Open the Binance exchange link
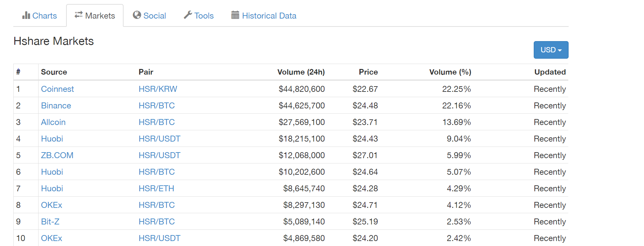 click(56, 105)
